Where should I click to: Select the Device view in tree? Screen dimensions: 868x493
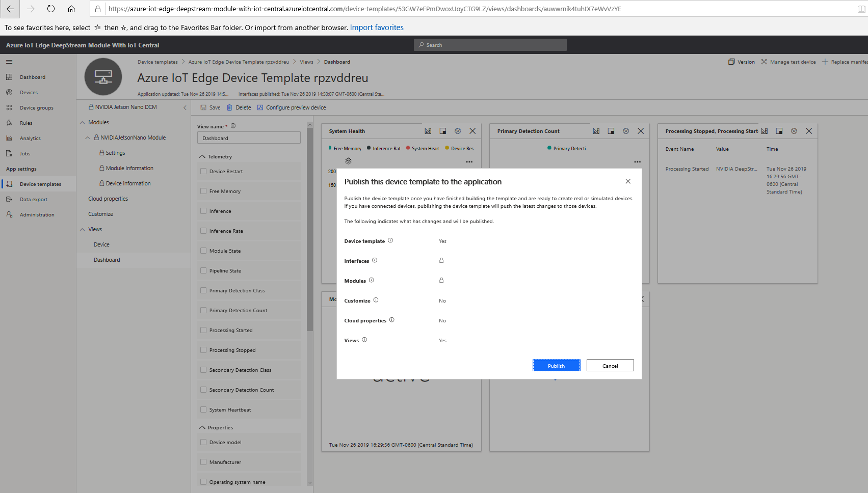pyautogui.click(x=101, y=244)
